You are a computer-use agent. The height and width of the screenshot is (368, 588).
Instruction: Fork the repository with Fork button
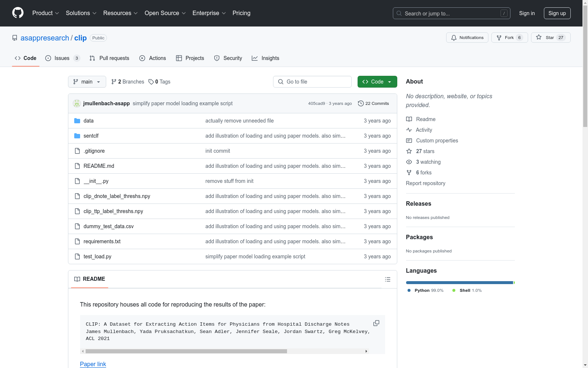pos(510,38)
